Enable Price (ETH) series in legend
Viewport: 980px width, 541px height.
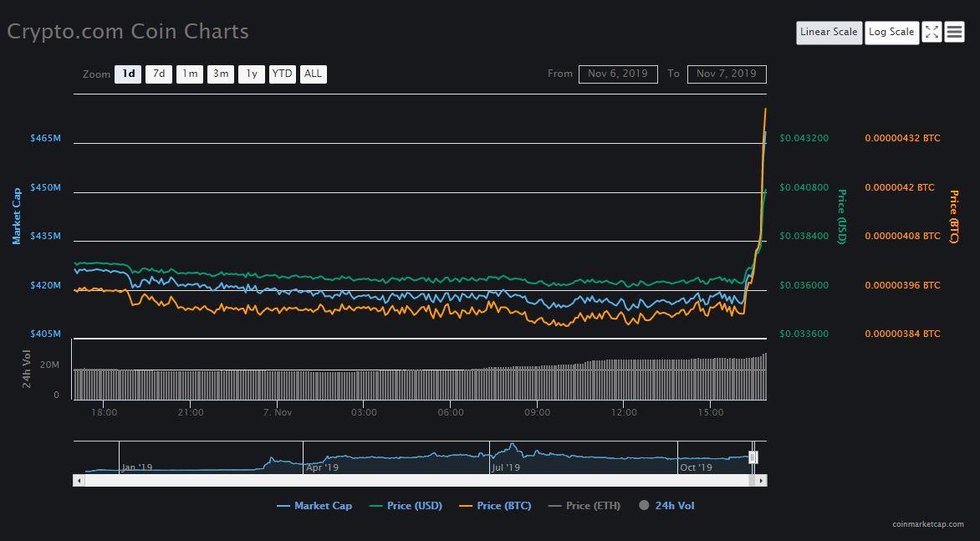coord(584,506)
